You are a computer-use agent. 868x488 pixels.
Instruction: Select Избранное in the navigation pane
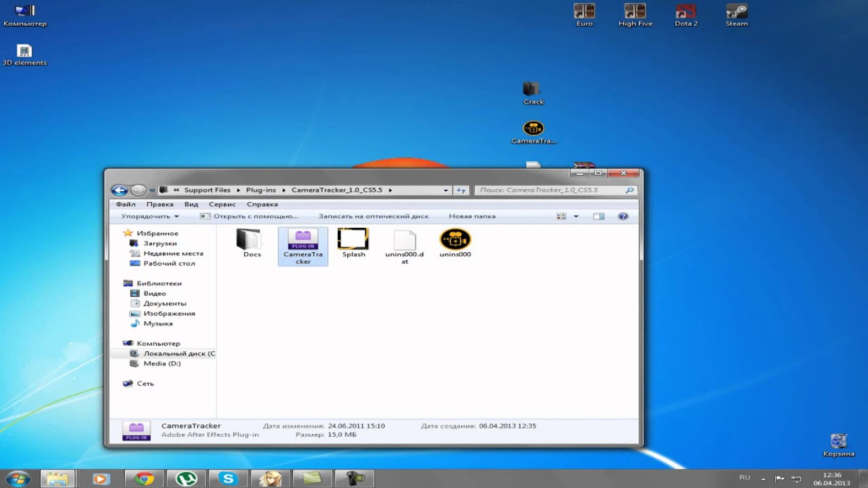click(x=157, y=233)
